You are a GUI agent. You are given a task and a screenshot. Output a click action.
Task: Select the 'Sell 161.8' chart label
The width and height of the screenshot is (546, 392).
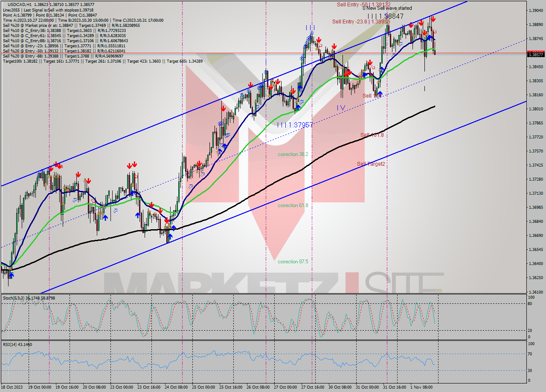[372, 135]
